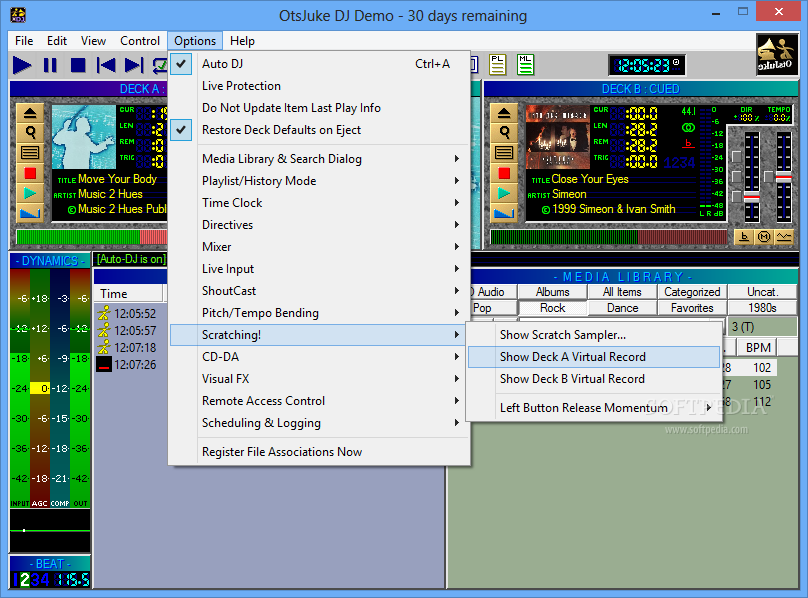
Task: Click Deck B waveform button at bottom right
Action: click(784, 237)
